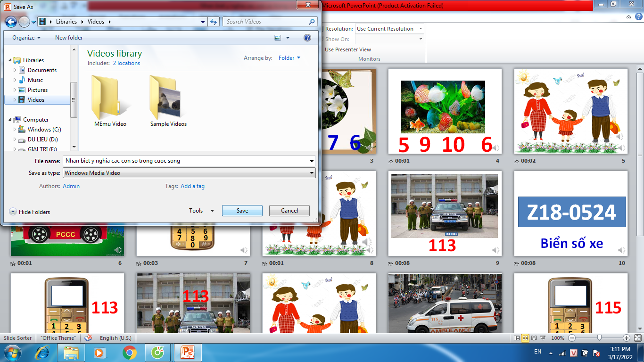Click the Back arrow in Save As dialog
Viewport: 644px width, 362px height.
(x=11, y=22)
